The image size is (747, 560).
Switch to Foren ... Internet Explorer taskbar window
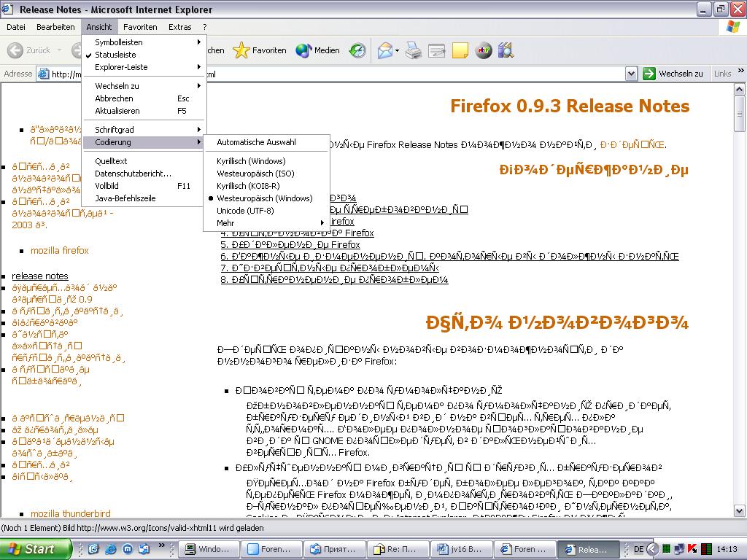(x=524, y=549)
